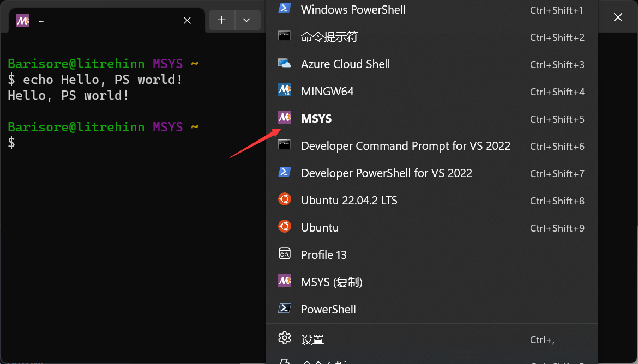Click the plus button to add tab
Image resolution: width=638 pixels, height=364 pixels.
click(x=222, y=20)
